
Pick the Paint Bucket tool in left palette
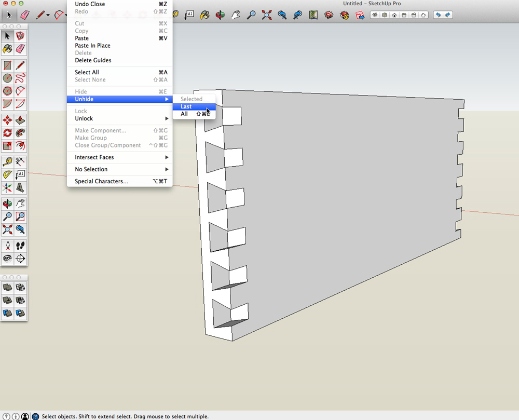7,49
